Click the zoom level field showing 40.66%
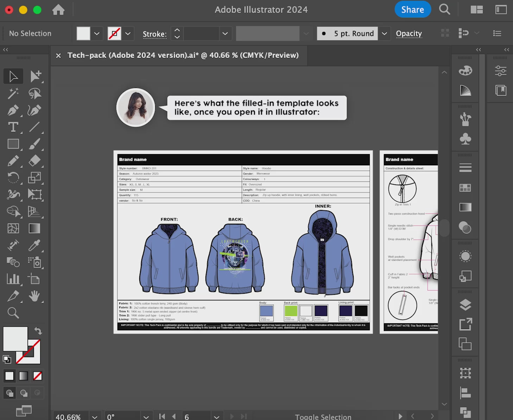Viewport: 513px width, 420px height. click(x=69, y=416)
